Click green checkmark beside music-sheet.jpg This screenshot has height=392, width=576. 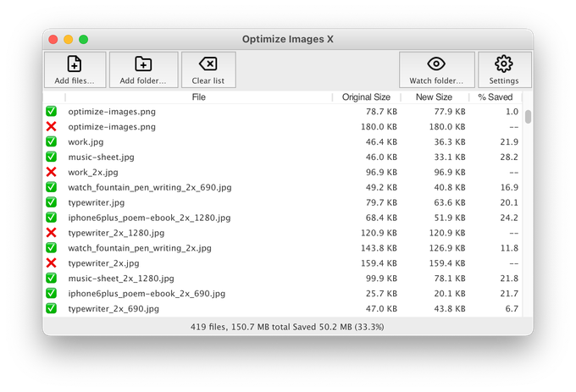point(52,157)
